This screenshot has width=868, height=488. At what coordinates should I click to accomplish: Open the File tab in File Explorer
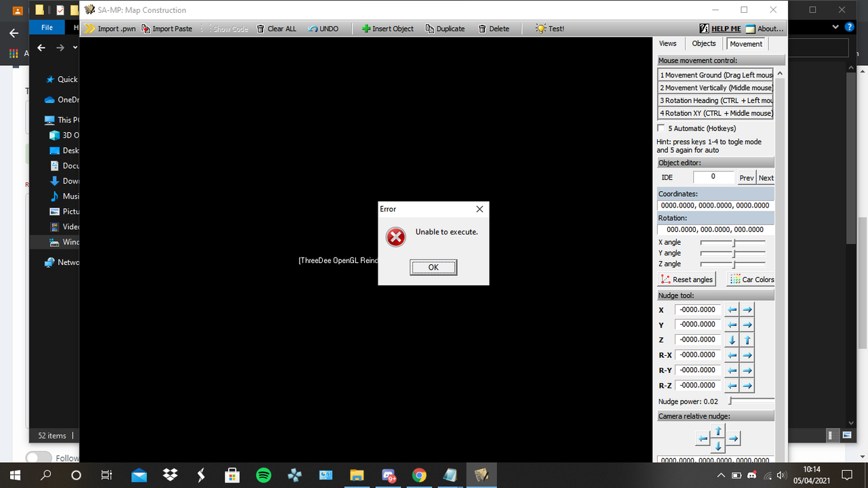[x=47, y=28]
